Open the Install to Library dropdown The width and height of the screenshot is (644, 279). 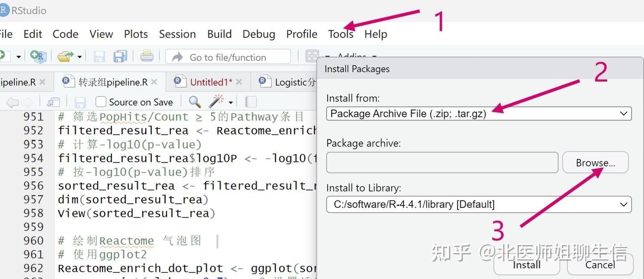click(479, 205)
